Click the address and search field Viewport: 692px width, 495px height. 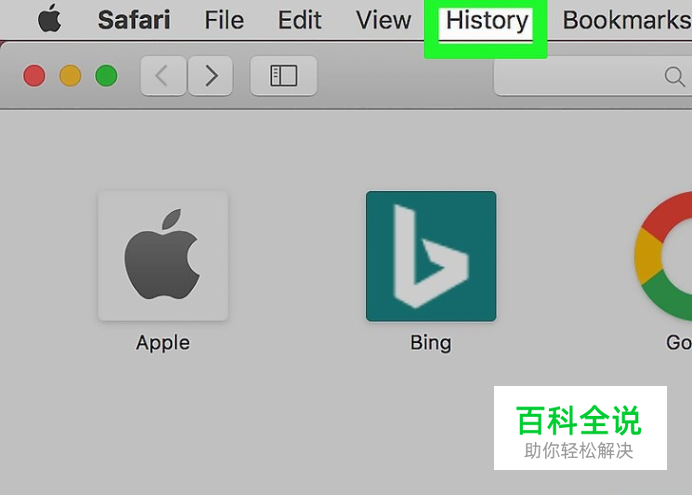pos(593,76)
